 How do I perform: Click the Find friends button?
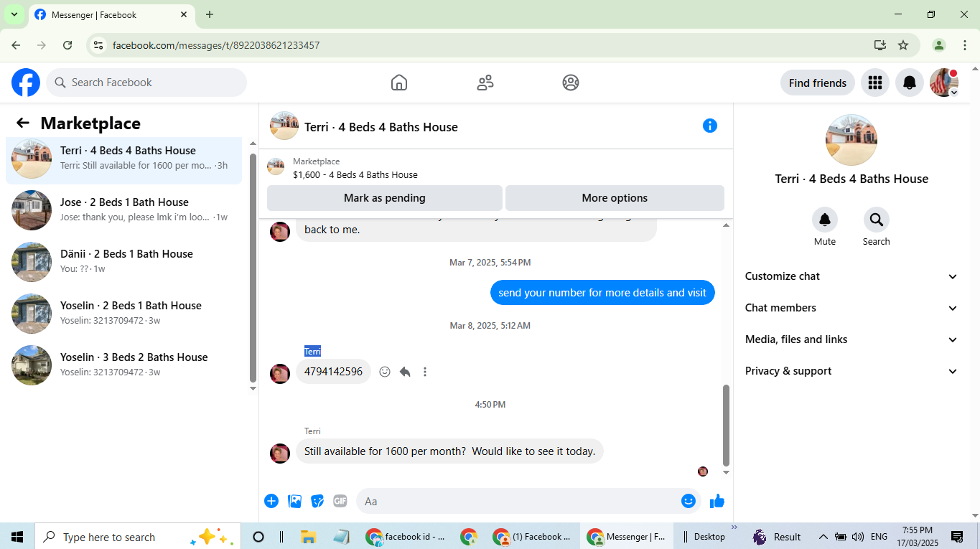pos(818,83)
